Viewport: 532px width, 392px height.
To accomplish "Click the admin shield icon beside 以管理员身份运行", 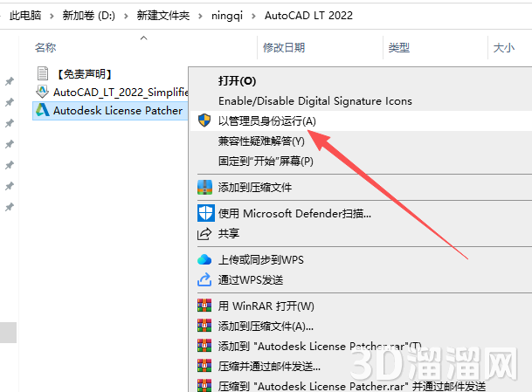I will tap(204, 120).
